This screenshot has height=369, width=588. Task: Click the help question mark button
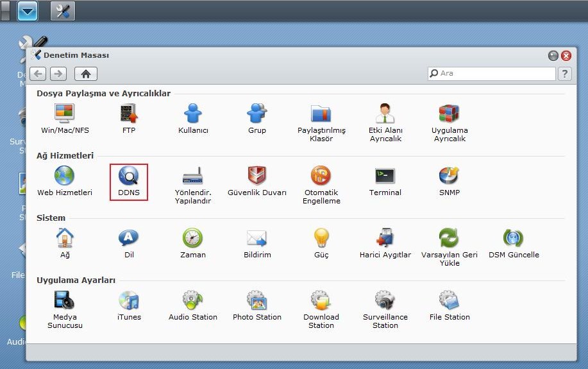tap(564, 74)
